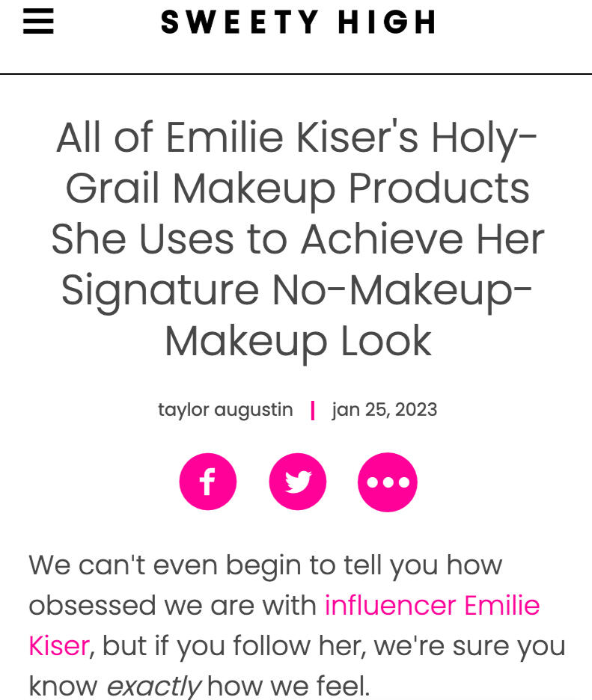
Task: Click the author name taylor augustin
Action: pyautogui.click(x=225, y=410)
